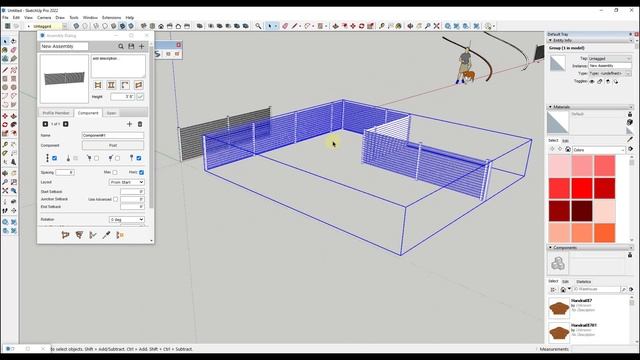This screenshot has height=360, width=640.
Task: Pick the orange color swatch
Action: [604, 233]
